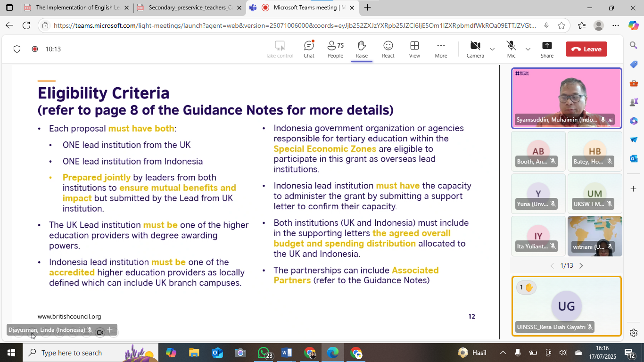The width and height of the screenshot is (644, 362).
Task: Open Edge sidebar Shopping tag icon
Action: (x=633, y=64)
